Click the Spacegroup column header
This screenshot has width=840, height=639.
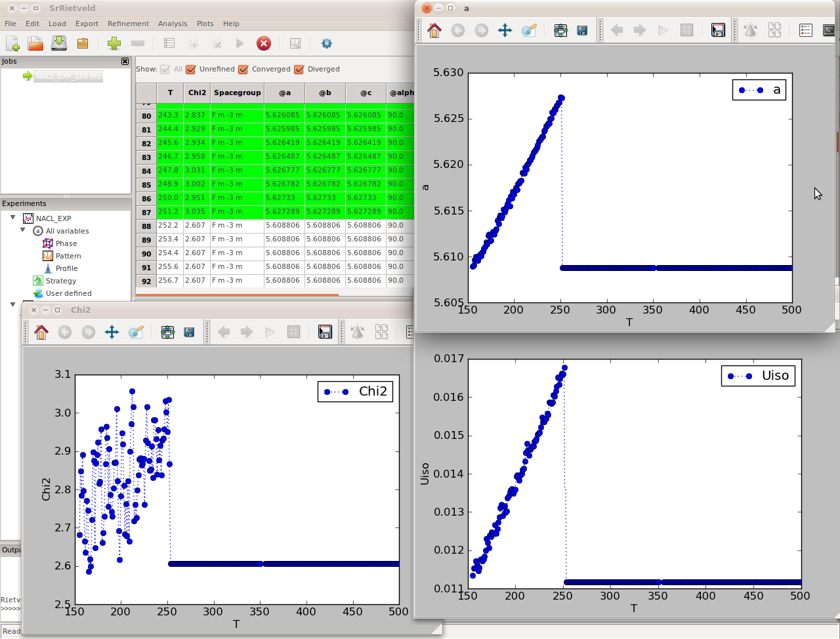pos(237,93)
